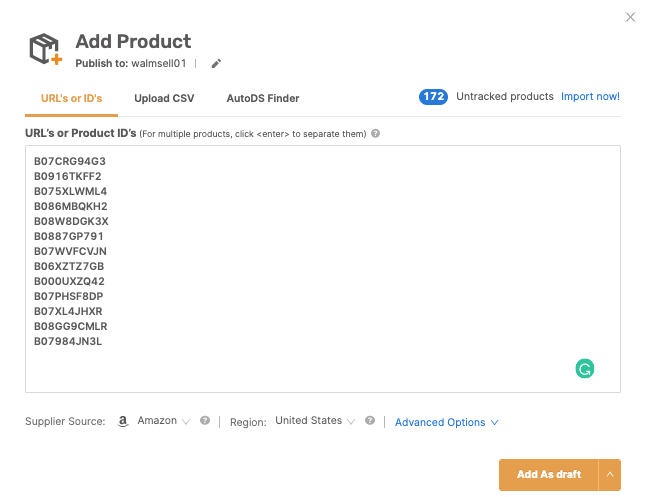Click inside the product IDs text area
The image size is (646, 497).
(x=323, y=269)
